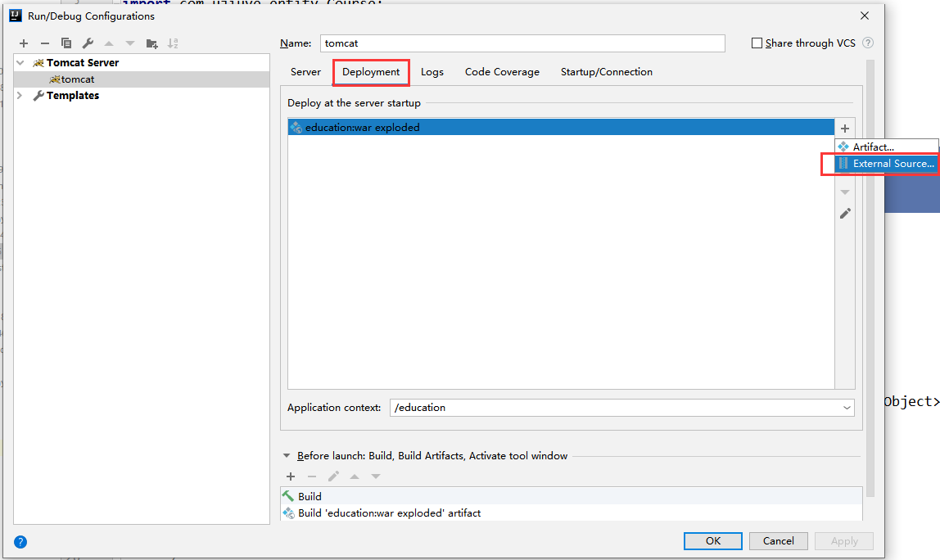Click the right panel vertical scrollbar
Image resolution: width=940 pixels, height=560 pixels.
pos(870,278)
